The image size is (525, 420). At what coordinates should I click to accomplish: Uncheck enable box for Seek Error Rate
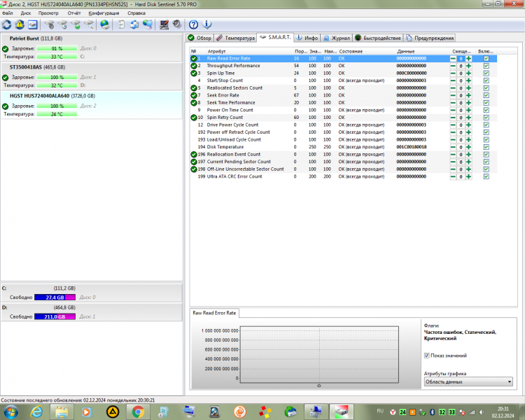pyautogui.click(x=486, y=95)
